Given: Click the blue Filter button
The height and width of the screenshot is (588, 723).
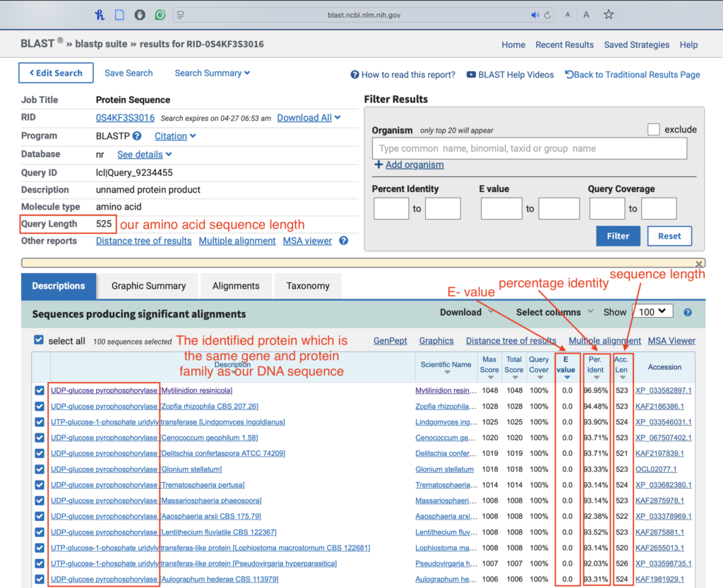Looking at the screenshot, I should click(618, 236).
